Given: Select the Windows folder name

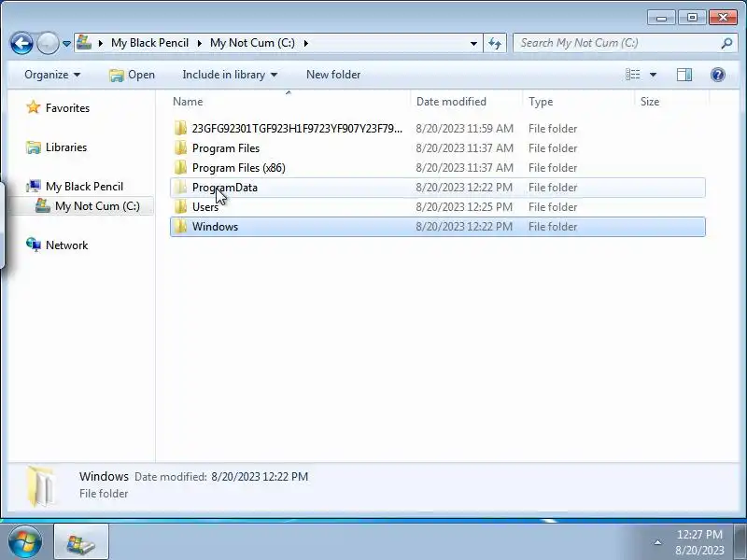Looking at the screenshot, I should pyautogui.click(x=215, y=227).
